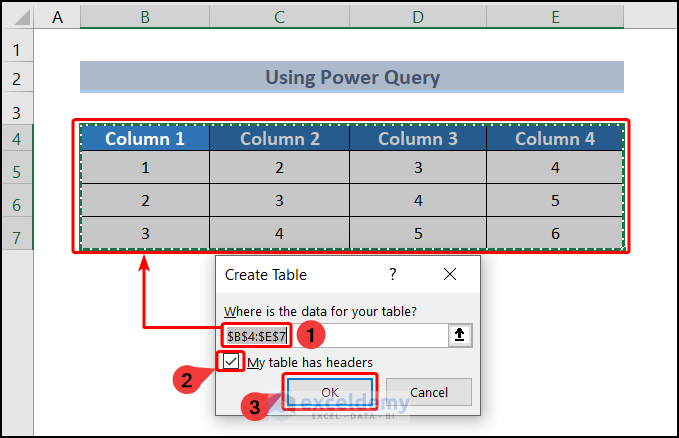The image size is (679, 438).
Task: Select column D header
Action: [x=417, y=16]
